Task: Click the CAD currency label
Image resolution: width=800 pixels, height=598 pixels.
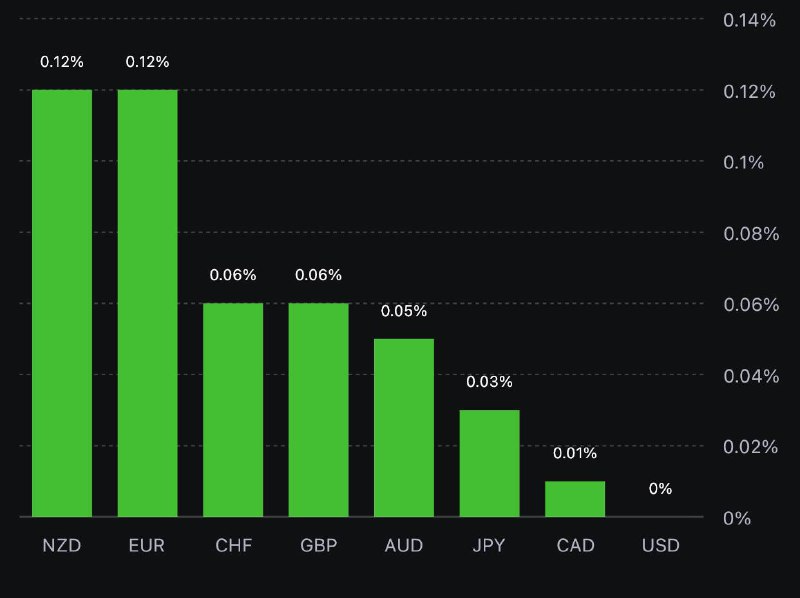Action: click(x=575, y=546)
